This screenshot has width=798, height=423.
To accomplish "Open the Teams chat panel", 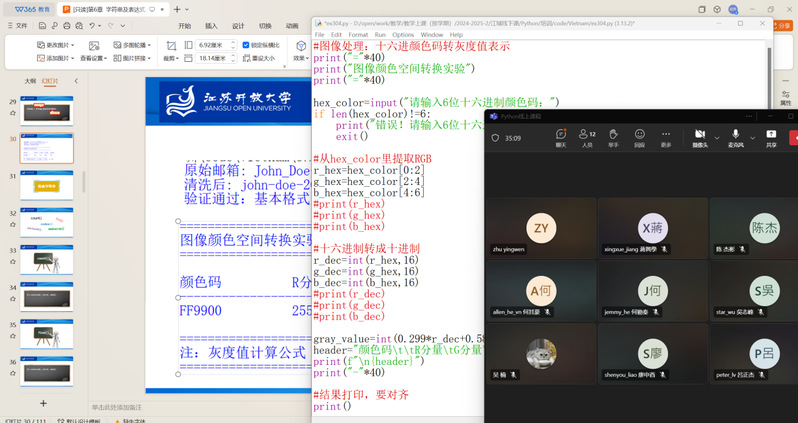I will click(x=560, y=135).
